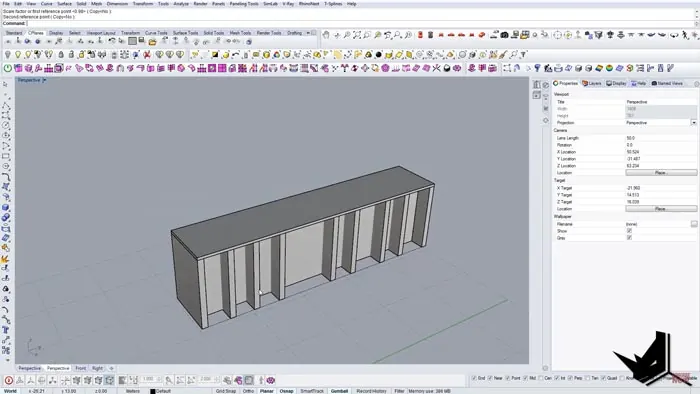Click the red X scissors icon in lock toolbar
Screen dimensions: 700x394
[x=147, y=55]
